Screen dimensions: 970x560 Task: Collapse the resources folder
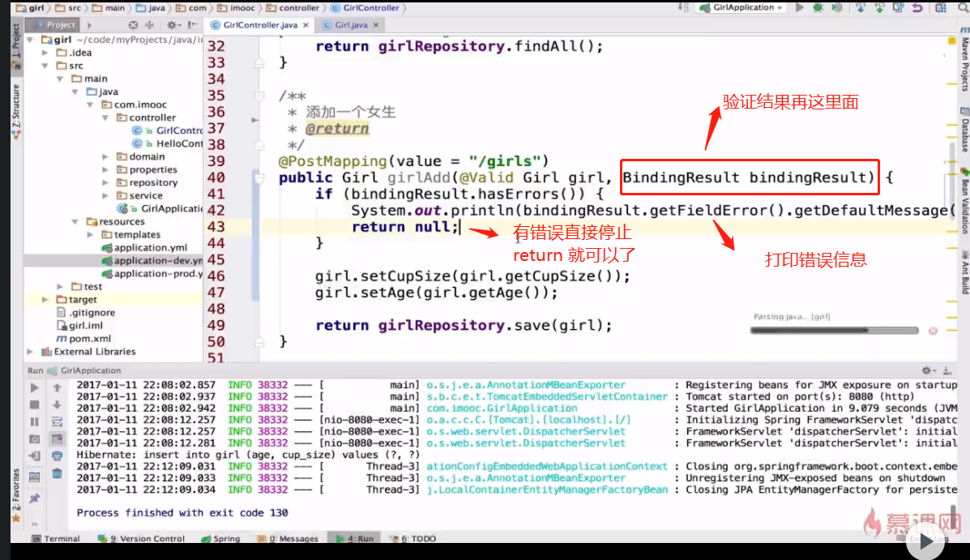click(75, 221)
